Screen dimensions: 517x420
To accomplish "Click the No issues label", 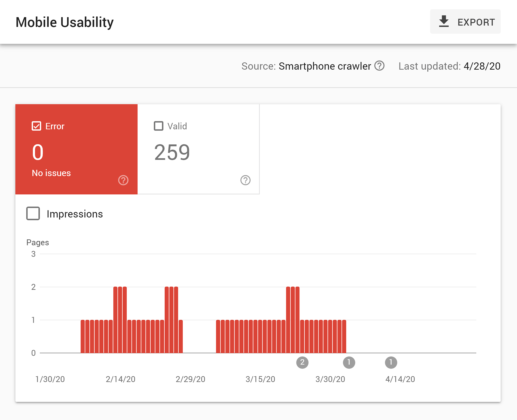I will 51,173.
